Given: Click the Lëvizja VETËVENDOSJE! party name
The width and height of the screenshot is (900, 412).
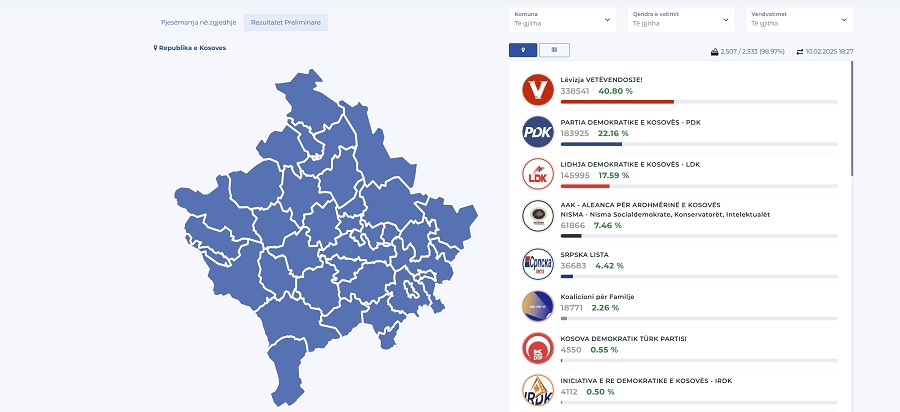Looking at the screenshot, I should click(601, 79).
